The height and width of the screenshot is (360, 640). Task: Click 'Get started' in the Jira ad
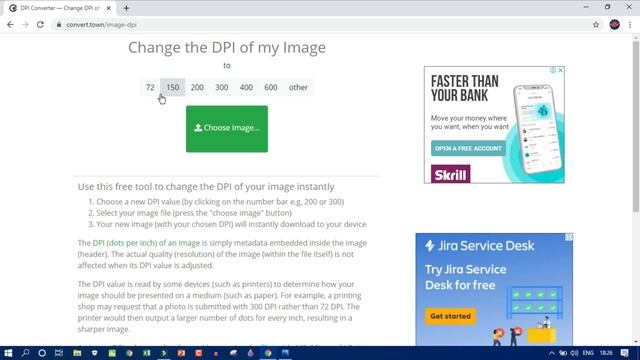pos(450,316)
